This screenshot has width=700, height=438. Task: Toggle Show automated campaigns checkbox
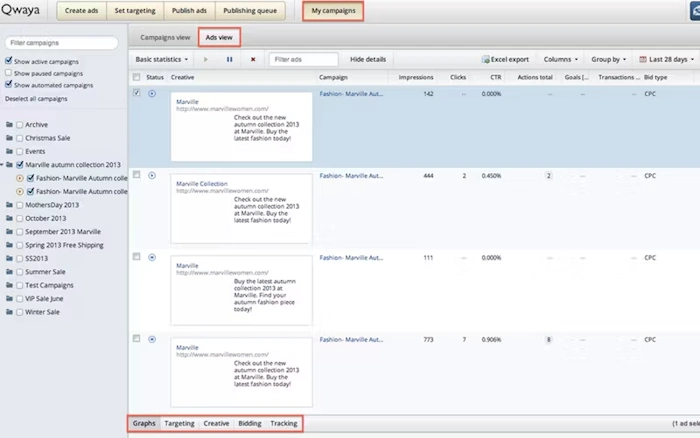coord(8,84)
